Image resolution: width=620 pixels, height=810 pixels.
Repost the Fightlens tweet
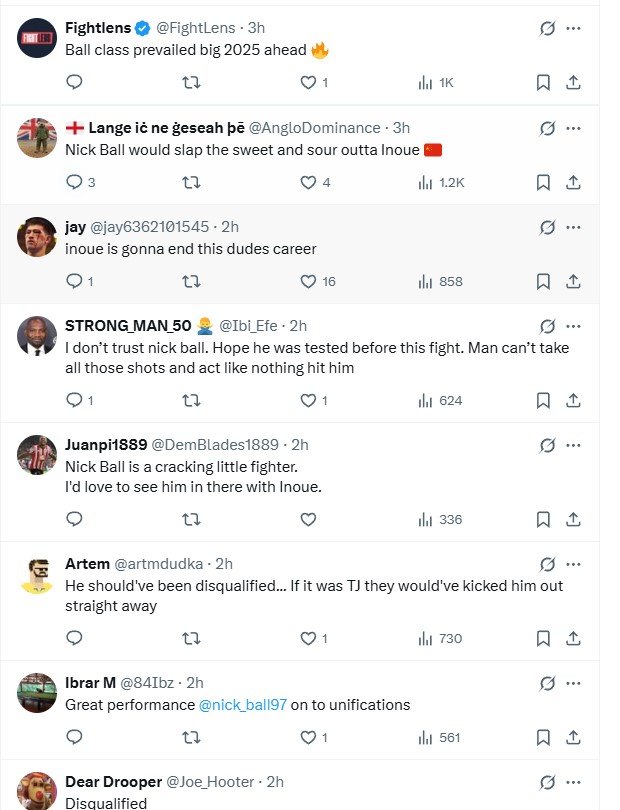pyautogui.click(x=190, y=83)
